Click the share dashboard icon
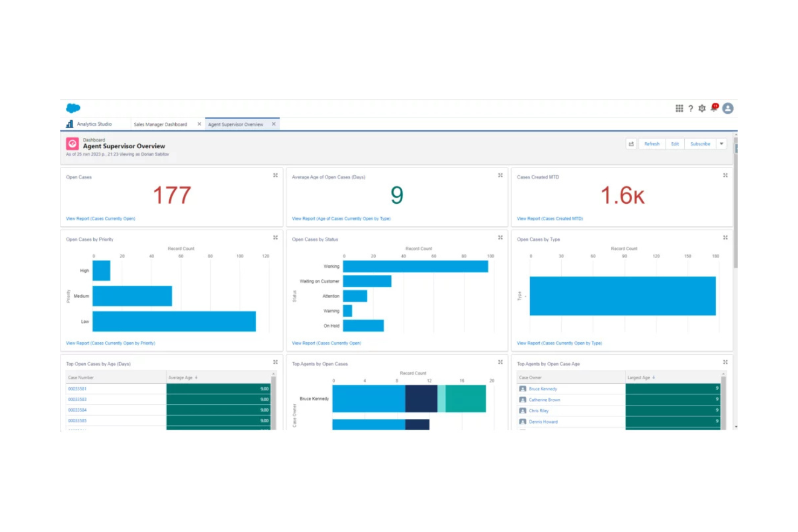The image size is (798, 532). 631,143
